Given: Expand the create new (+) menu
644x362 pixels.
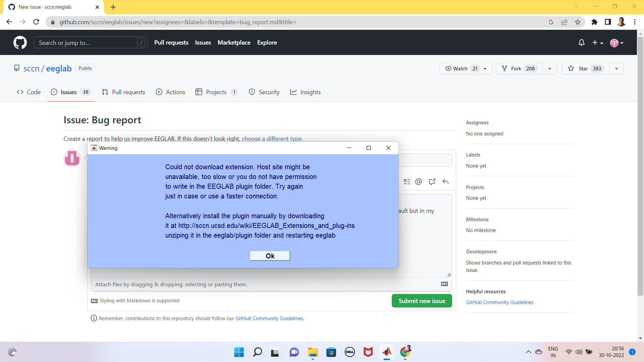Looking at the screenshot, I should [597, 43].
